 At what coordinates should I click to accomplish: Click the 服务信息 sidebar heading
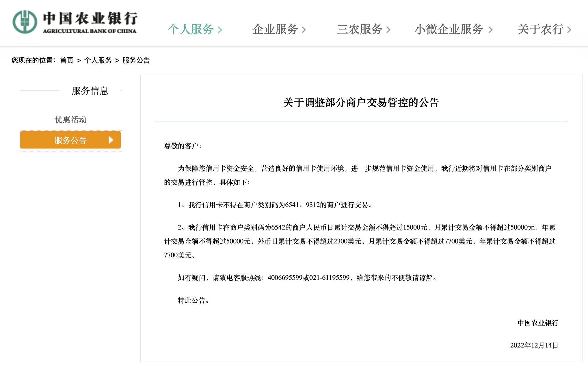tap(90, 91)
